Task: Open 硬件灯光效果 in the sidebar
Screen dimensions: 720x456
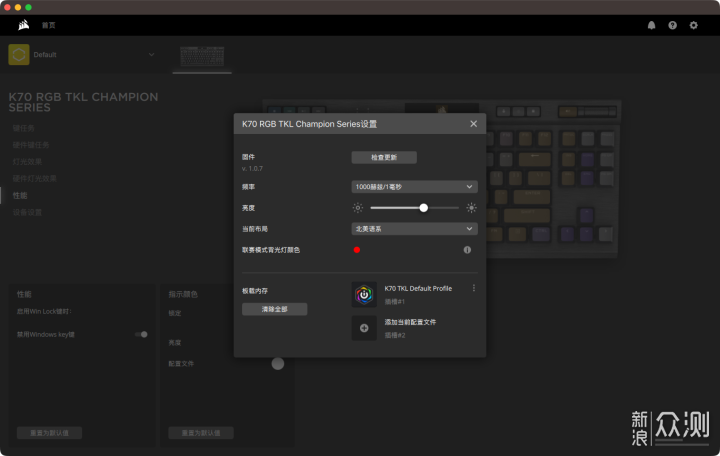Action: tap(34, 179)
